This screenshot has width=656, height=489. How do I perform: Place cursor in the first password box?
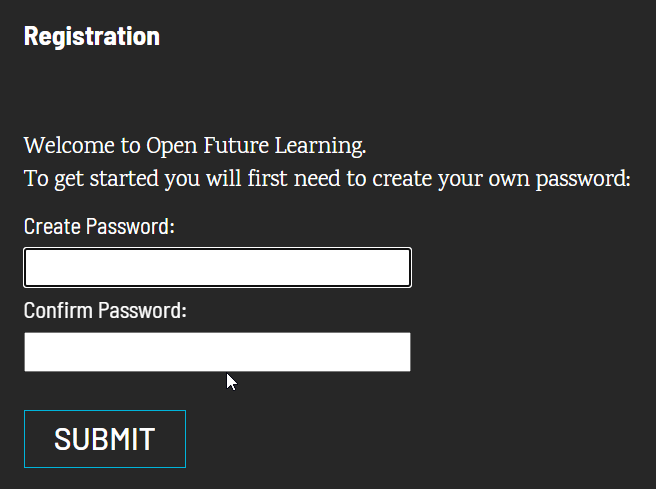pyautogui.click(x=217, y=268)
